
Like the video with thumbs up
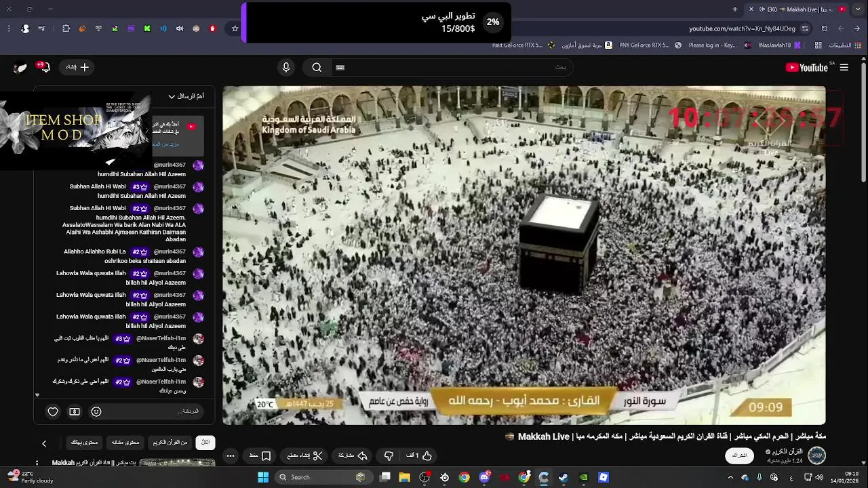pyautogui.click(x=419, y=455)
